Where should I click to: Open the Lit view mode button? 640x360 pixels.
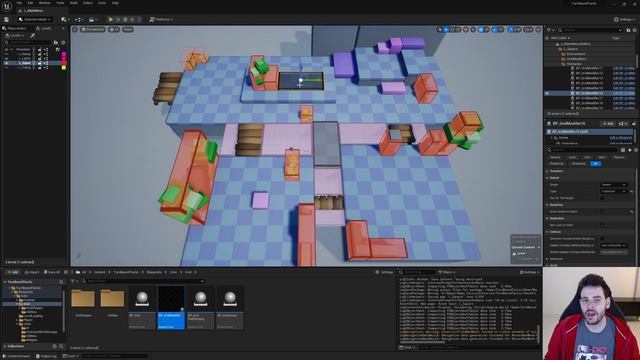pos(114,30)
